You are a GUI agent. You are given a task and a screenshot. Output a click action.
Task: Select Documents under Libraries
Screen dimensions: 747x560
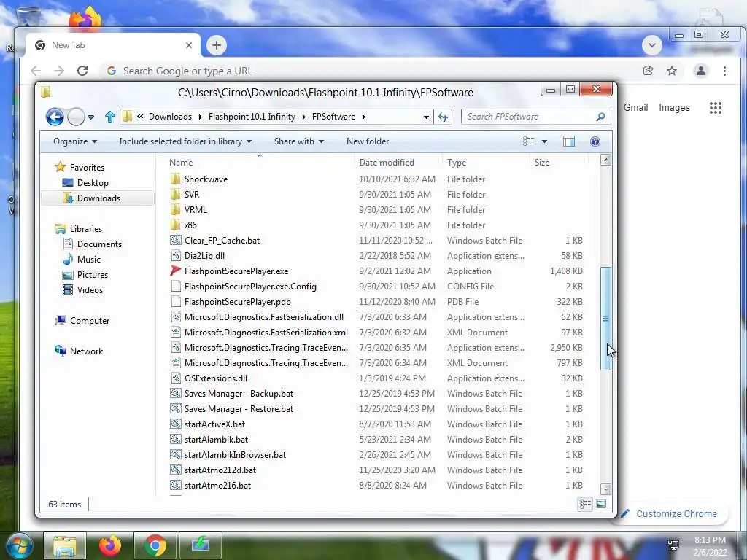pos(99,244)
